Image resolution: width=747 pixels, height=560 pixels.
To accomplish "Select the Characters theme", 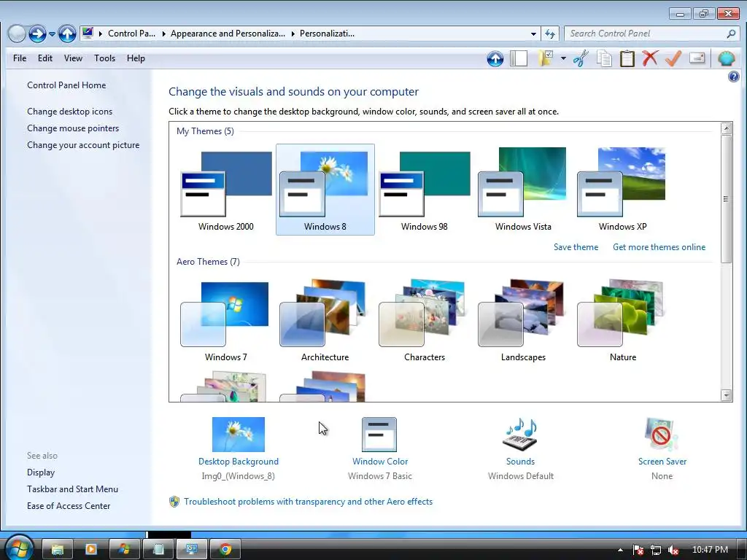I will (x=424, y=320).
